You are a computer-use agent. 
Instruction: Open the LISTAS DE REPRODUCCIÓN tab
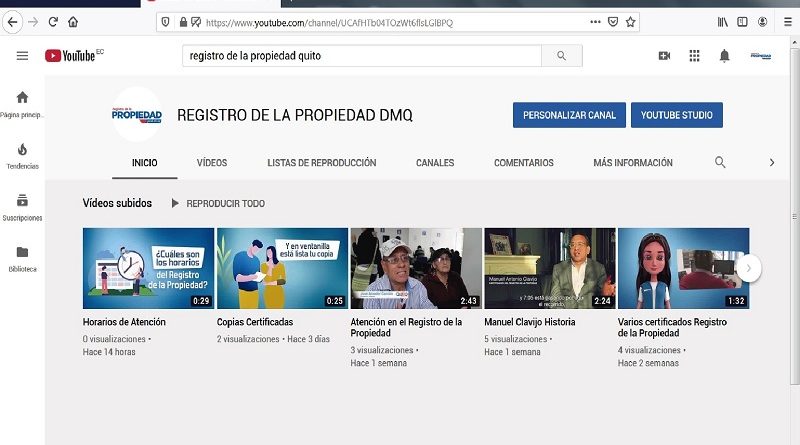tap(321, 163)
